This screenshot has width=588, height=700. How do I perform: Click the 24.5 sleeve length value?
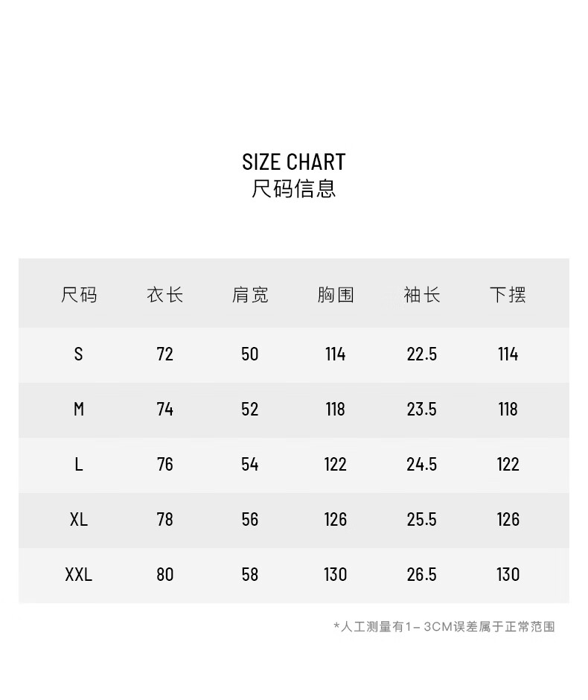click(421, 464)
